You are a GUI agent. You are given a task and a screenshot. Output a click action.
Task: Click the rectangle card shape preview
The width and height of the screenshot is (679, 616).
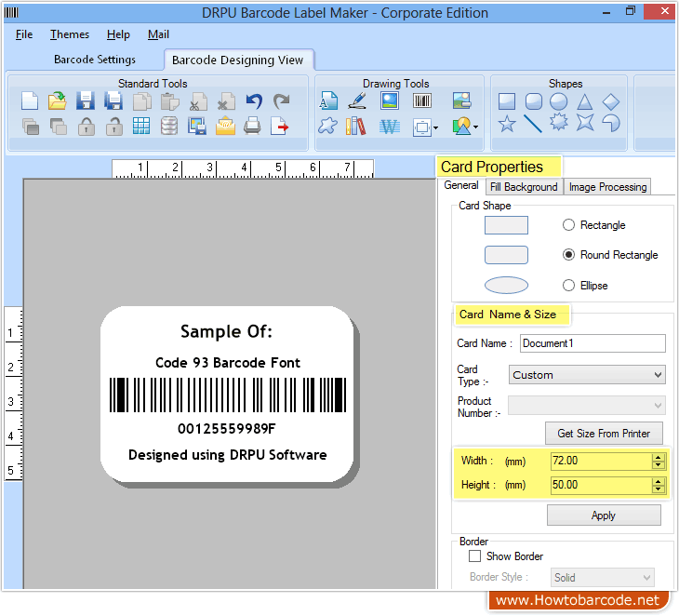coord(506,225)
